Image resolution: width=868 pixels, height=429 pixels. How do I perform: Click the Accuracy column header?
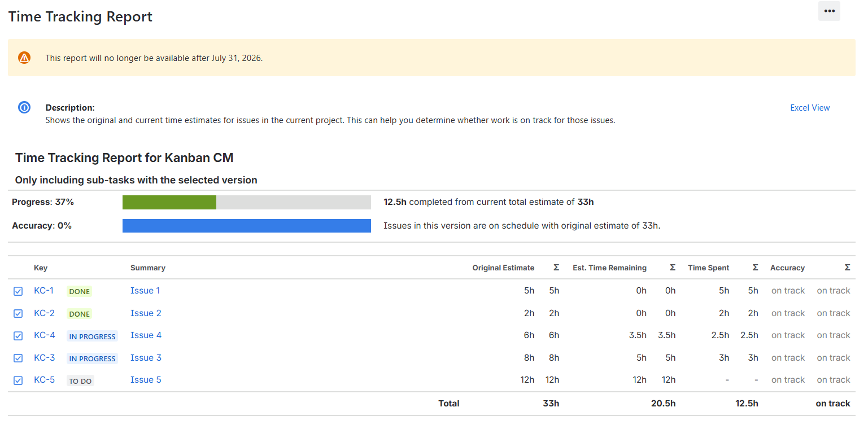(x=787, y=268)
